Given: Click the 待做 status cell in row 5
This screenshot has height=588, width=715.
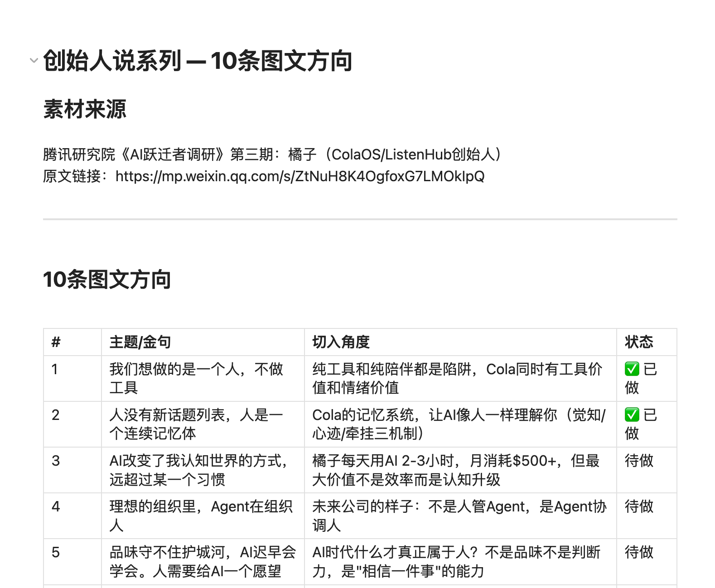Looking at the screenshot, I should [647, 561].
